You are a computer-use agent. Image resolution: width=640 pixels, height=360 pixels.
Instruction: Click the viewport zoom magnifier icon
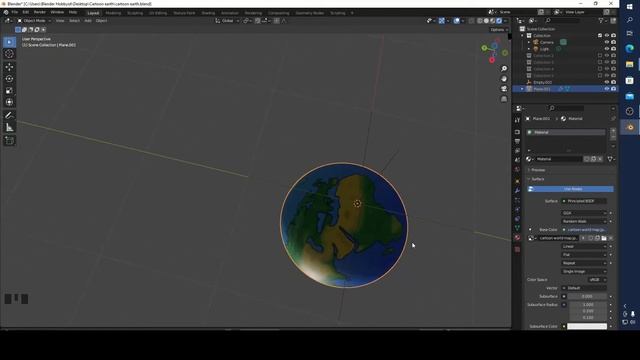[x=504, y=69]
